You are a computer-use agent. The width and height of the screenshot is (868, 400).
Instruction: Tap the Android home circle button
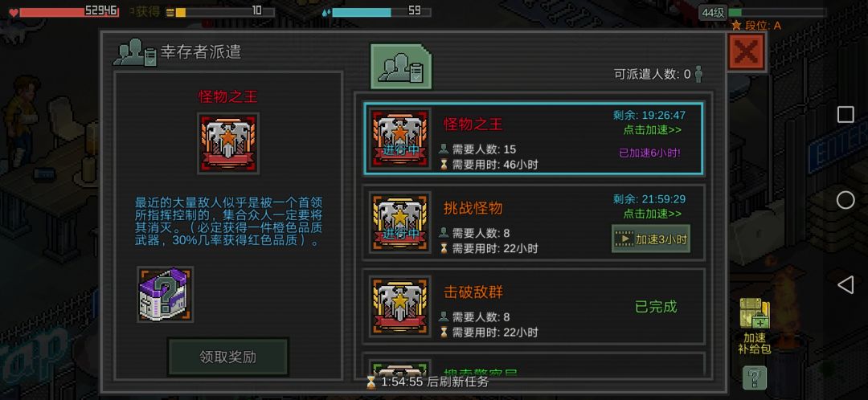click(845, 200)
